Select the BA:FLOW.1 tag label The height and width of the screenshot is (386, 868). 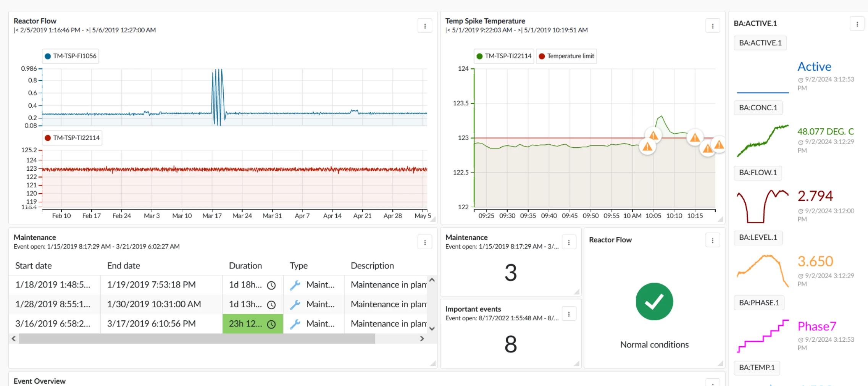pyautogui.click(x=758, y=173)
